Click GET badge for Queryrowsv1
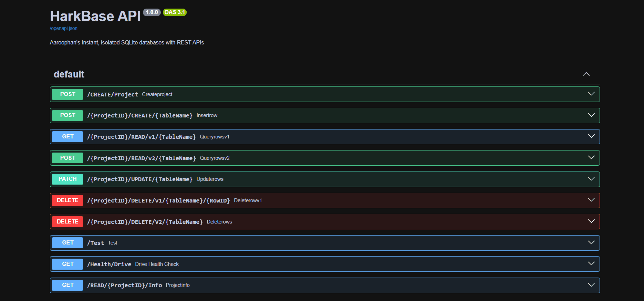This screenshot has width=644, height=301. pyautogui.click(x=67, y=137)
